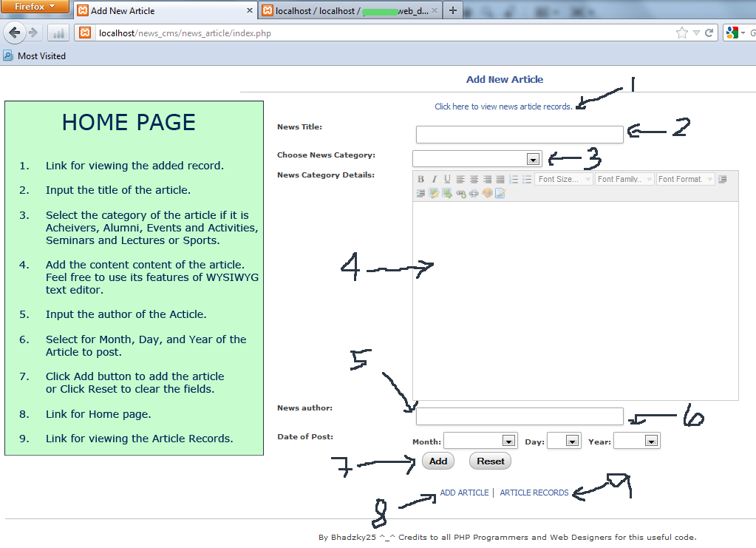
Task: Click the Google search engine icon
Action: coord(732,33)
